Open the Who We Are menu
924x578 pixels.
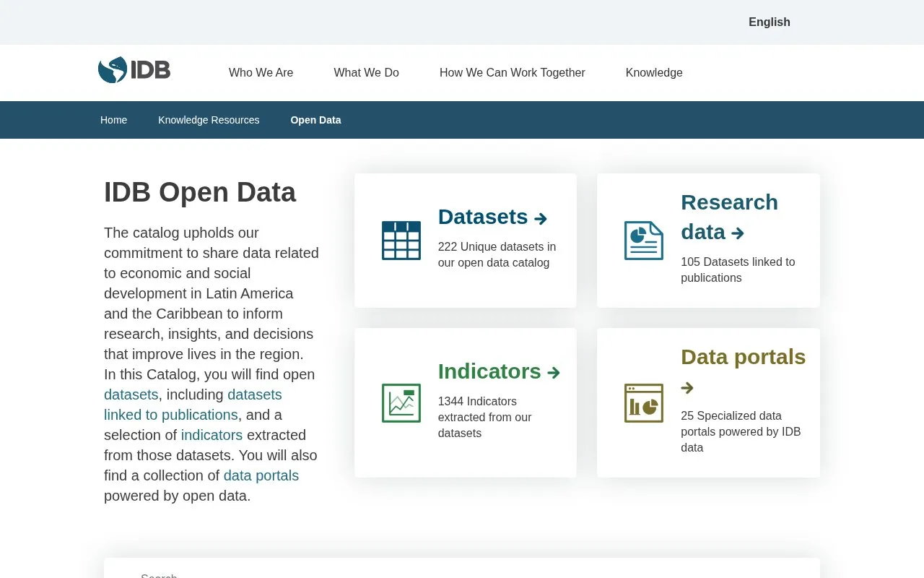tap(261, 72)
